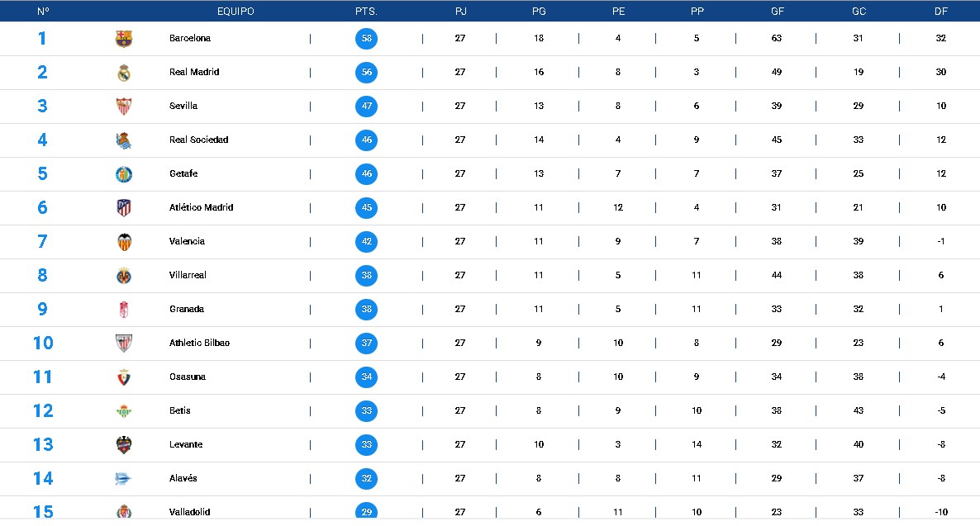Click position number 15 for Valladolid

coord(43,512)
